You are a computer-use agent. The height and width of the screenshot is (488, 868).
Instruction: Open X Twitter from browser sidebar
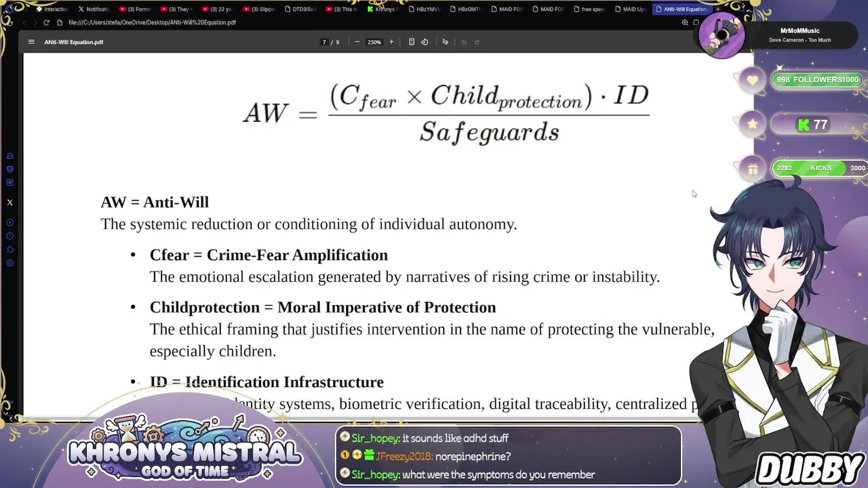tap(9, 203)
